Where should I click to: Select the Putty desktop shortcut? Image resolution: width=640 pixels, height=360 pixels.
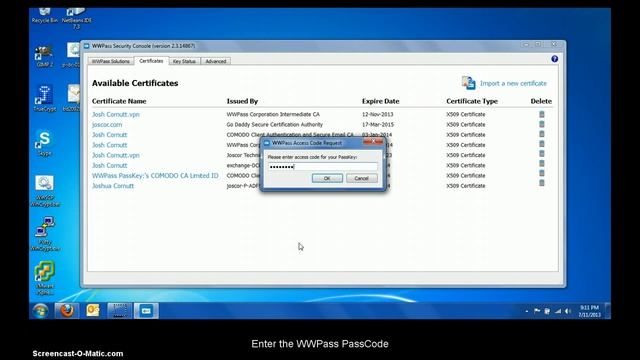pos(45,233)
